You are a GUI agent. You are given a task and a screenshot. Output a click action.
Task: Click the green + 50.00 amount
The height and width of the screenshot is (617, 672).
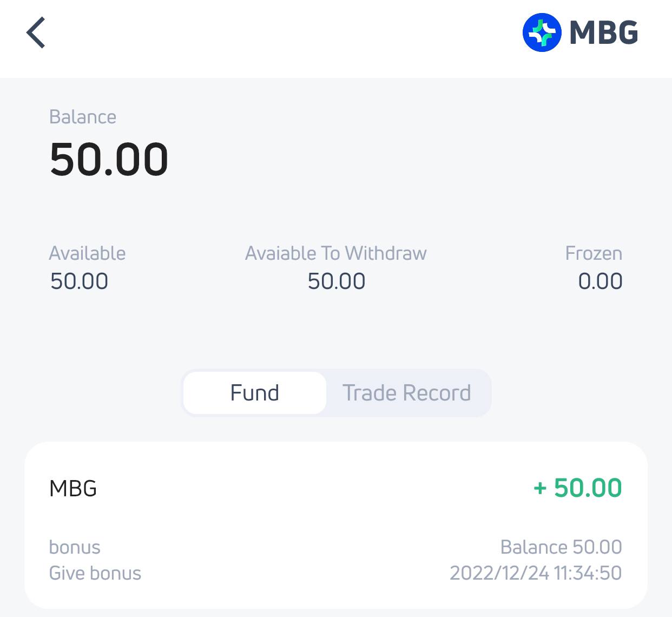point(577,488)
